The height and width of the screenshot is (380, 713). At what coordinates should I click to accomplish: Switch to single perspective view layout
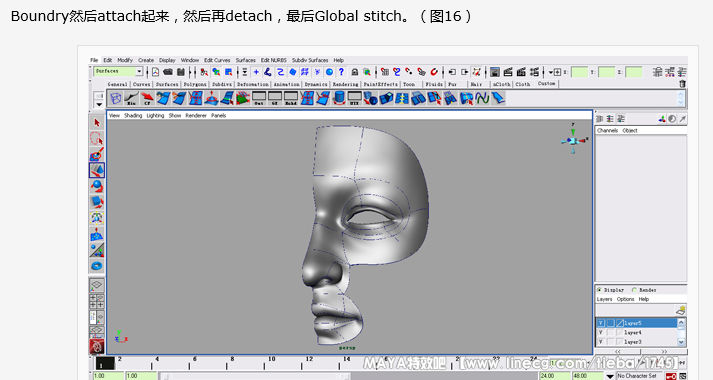pyautogui.click(x=97, y=285)
